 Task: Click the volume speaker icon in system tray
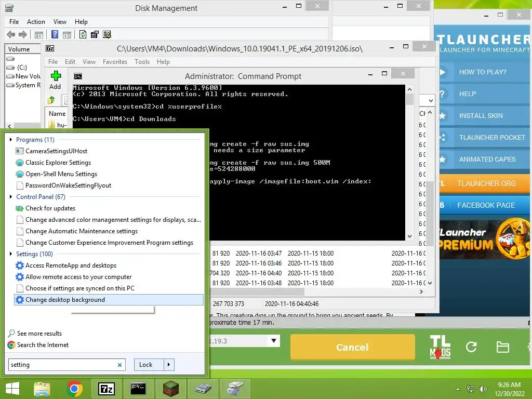coord(483,389)
